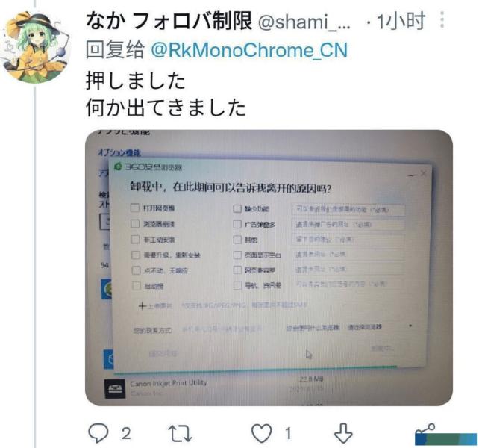The image size is (479, 448).
Task: Open the attached photo of the 360 dialog
Action: click(269, 268)
